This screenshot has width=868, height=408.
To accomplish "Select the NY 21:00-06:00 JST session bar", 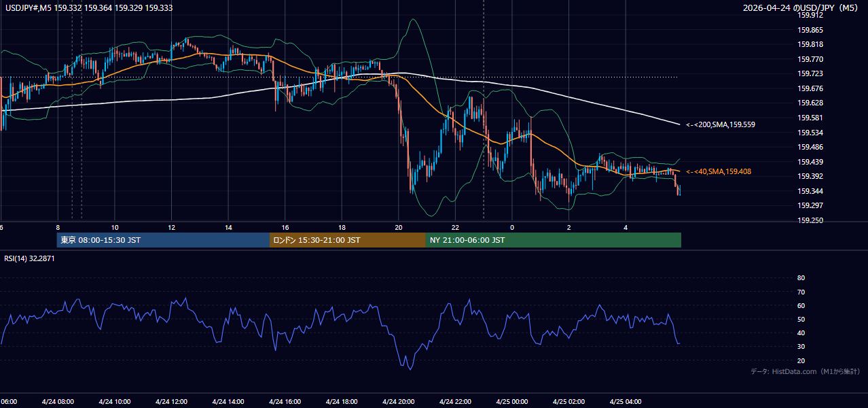I will [x=554, y=240].
